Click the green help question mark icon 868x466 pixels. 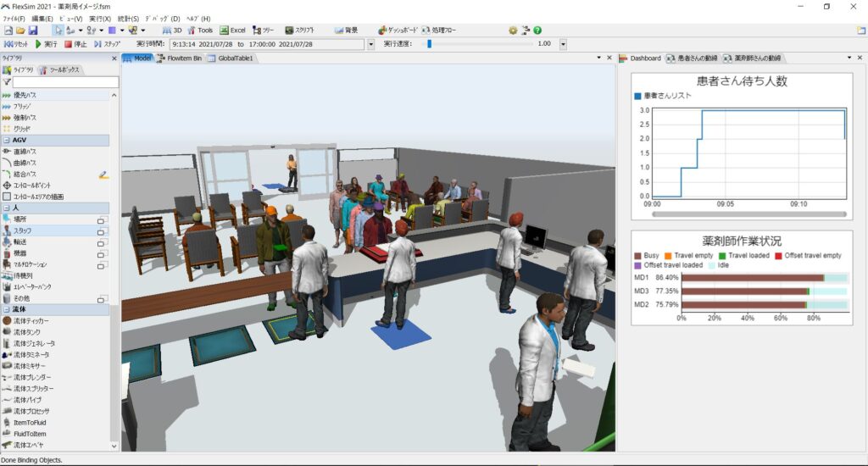click(x=537, y=31)
